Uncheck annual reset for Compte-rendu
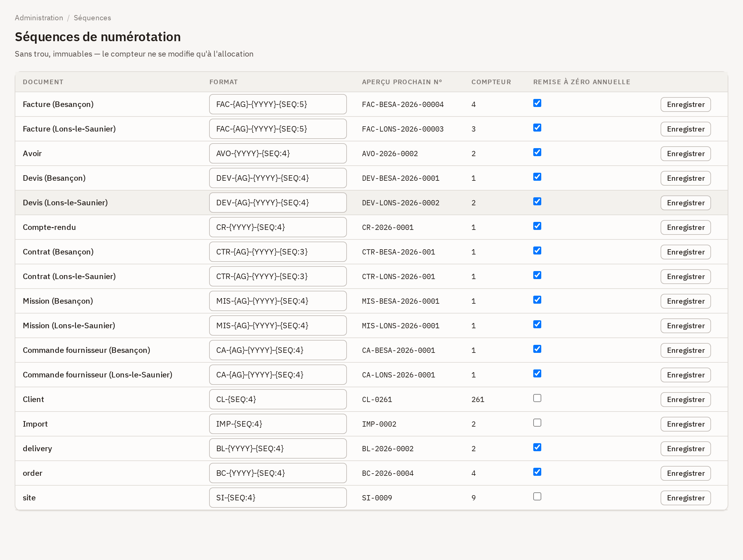Image resolution: width=743 pixels, height=560 pixels. [537, 226]
